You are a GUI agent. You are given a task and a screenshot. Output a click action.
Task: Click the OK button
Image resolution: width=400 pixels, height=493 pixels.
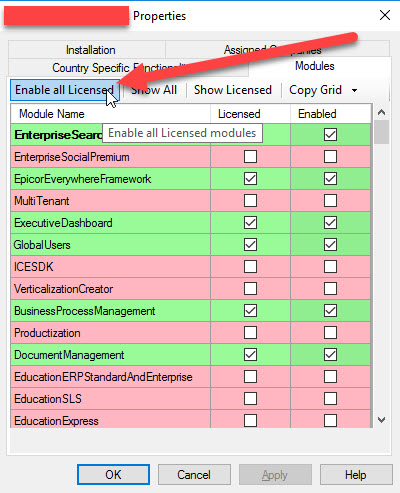click(x=113, y=474)
